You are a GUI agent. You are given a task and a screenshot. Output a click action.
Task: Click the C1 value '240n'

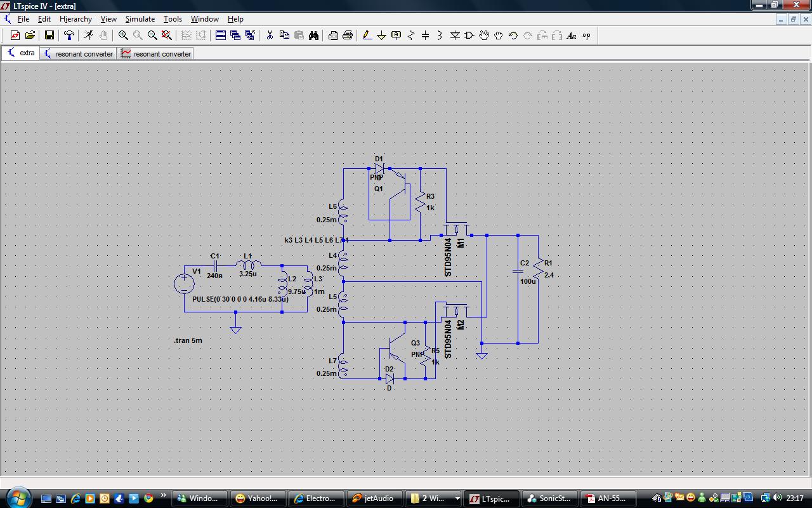214,276
